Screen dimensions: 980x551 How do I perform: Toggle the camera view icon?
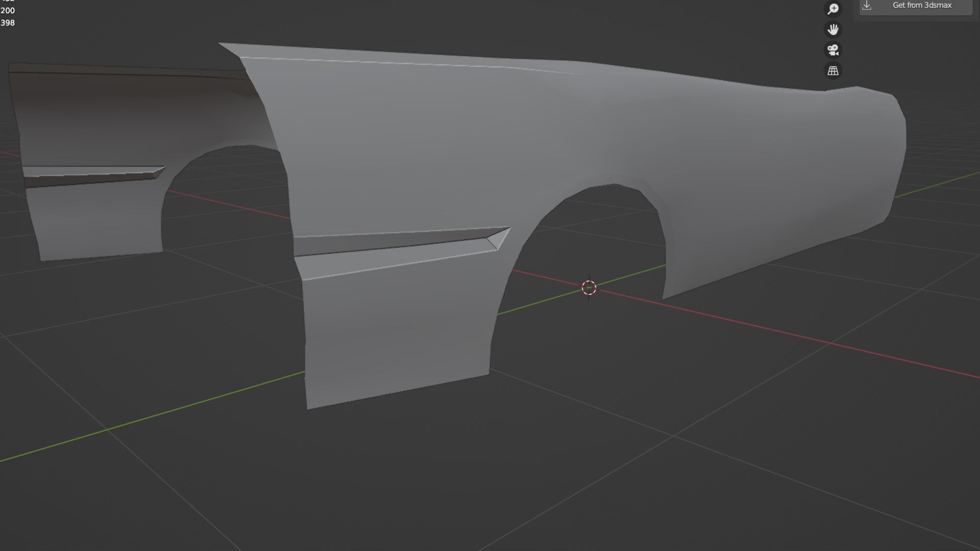[x=833, y=50]
